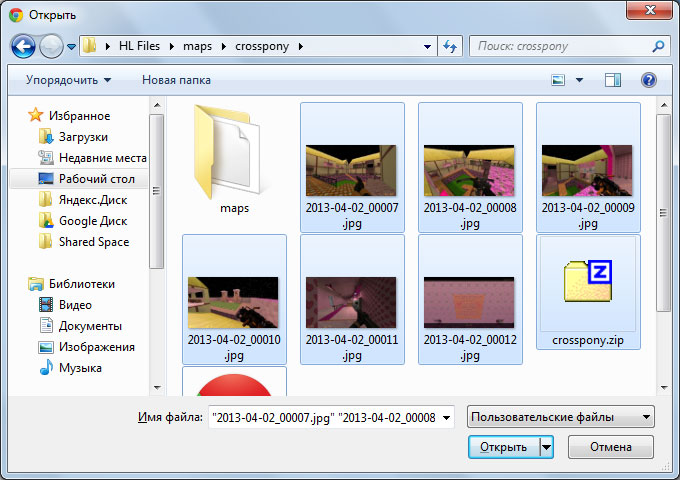680x480 pixels.
Task: Click the dropdown arrow beside Открыть button
Action: pos(546,447)
